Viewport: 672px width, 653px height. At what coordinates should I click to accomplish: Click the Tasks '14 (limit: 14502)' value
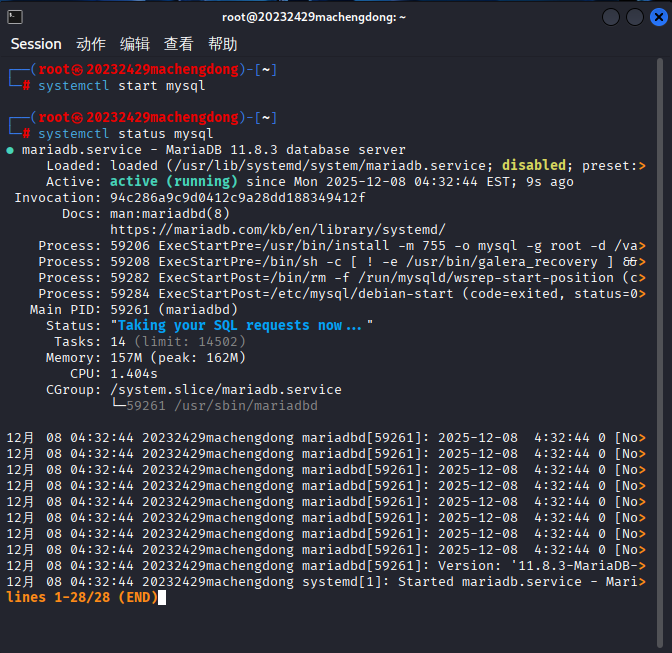178,342
